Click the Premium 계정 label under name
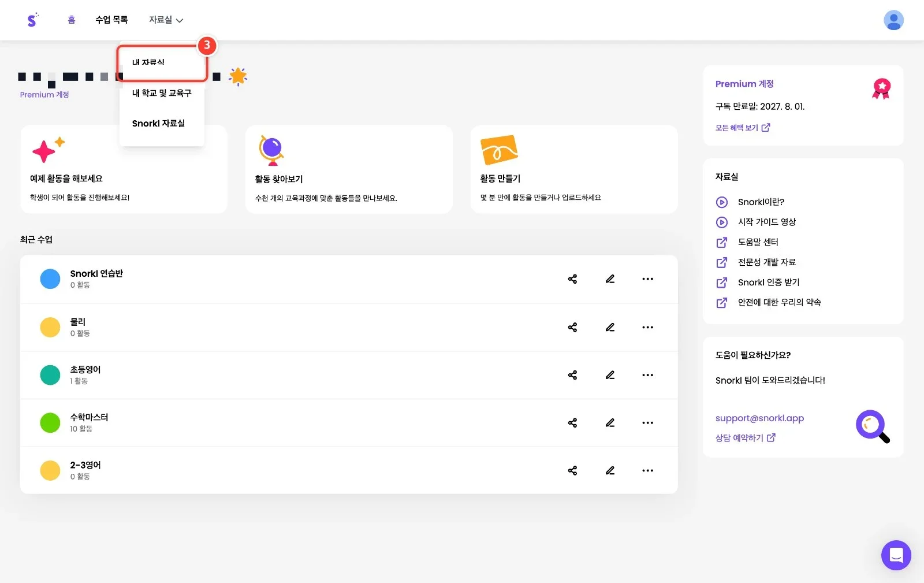This screenshot has height=583, width=924. [x=44, y=95]
